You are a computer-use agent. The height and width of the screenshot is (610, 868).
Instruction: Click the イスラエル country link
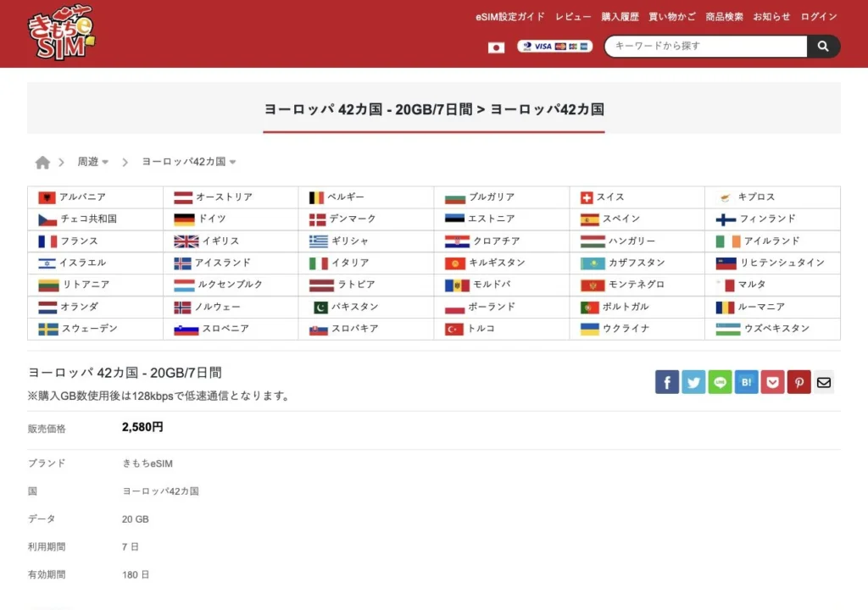tap(83, 263)
